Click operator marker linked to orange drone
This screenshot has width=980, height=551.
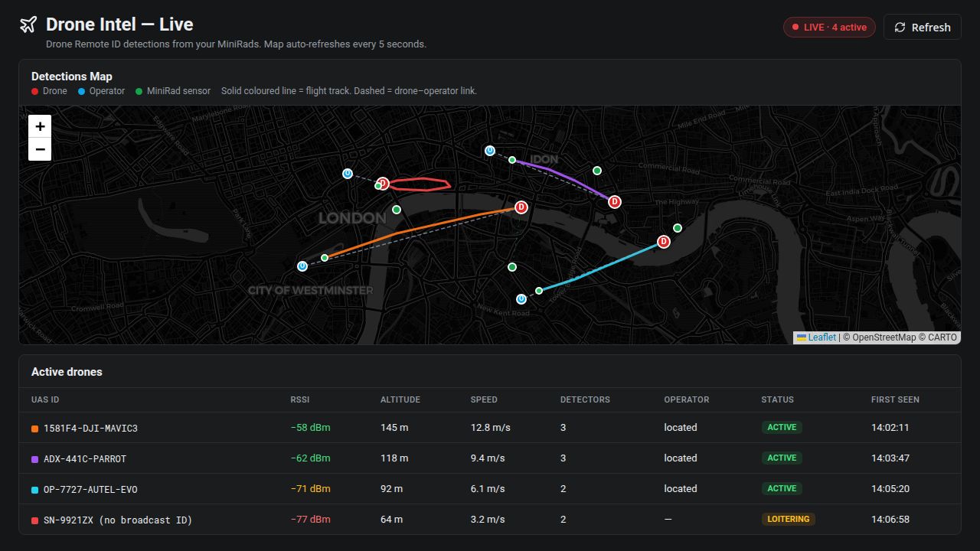click(x=302, y=266)
